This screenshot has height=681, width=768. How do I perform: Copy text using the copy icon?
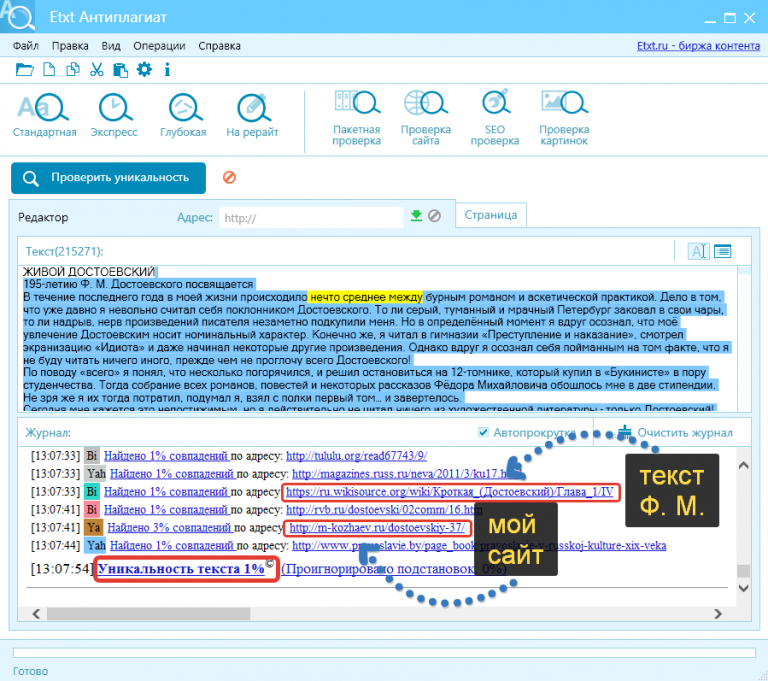[x=72, y=70]
